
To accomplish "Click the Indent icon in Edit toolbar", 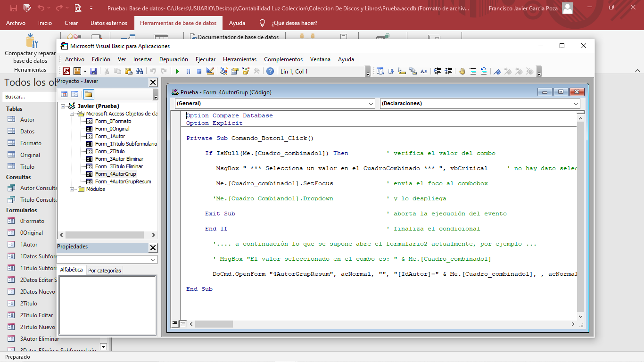I will click(x=438, y=71).
